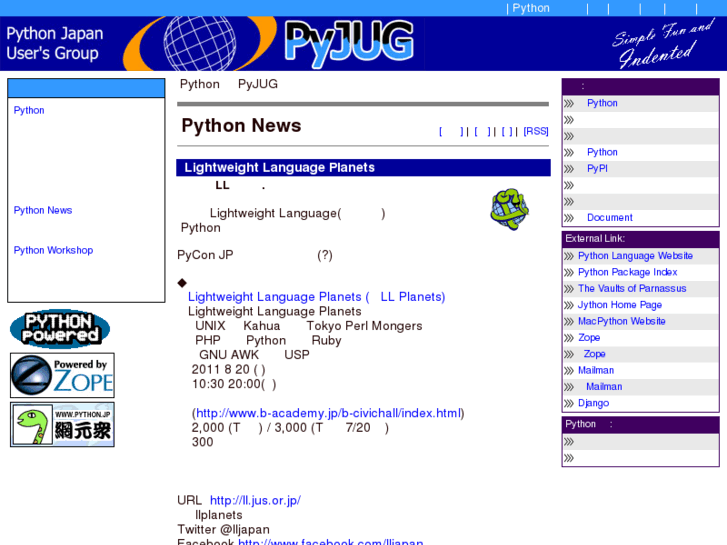The height and width of the screenshot is (545, 727).
Task: Open the first Python link in right menu
Action: pos(602,103)
